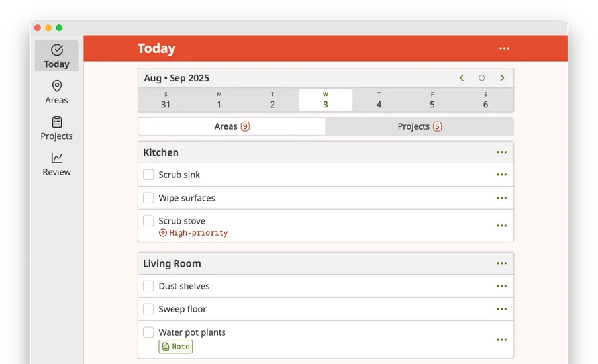Open options for Scrub sink task
The height and width of the screenshot is (364, 598).
[501, 175]
